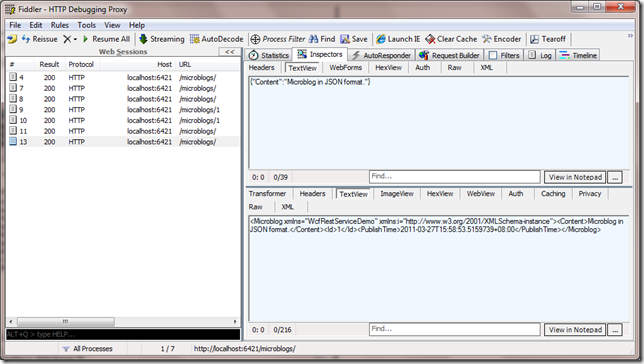
Task: Click sessions scrollbar left arrow
Action: (11, 321)
